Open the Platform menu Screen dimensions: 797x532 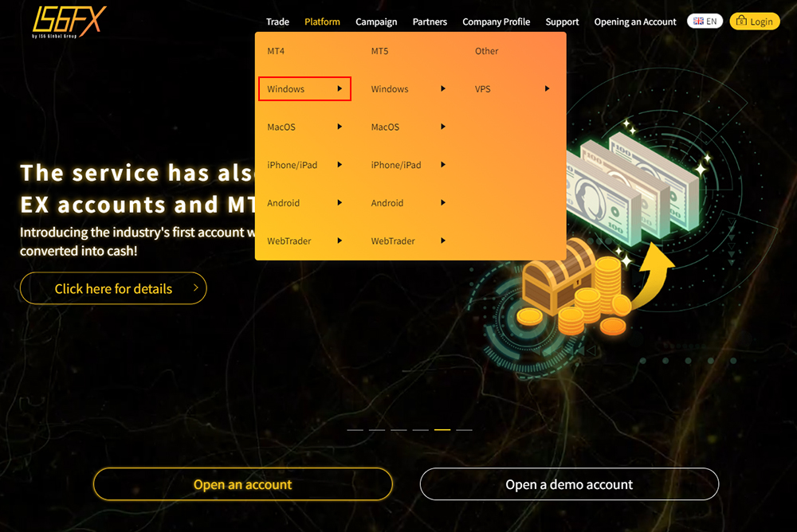[322, 22]
